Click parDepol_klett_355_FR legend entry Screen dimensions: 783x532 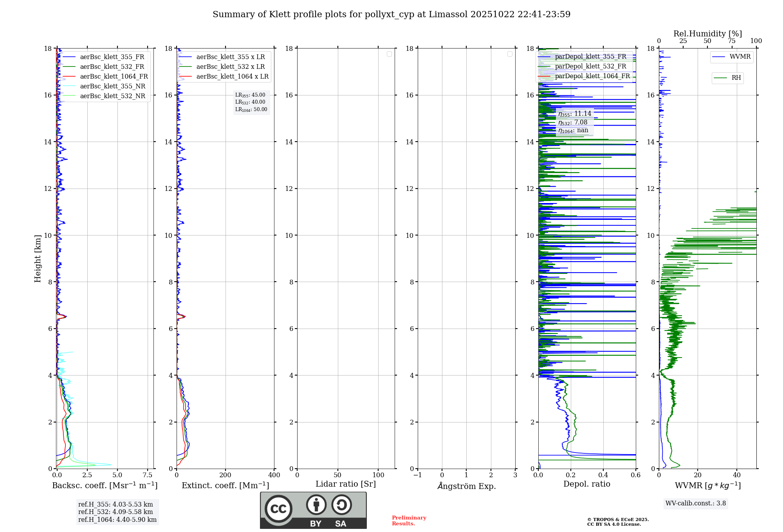point(590,57)
